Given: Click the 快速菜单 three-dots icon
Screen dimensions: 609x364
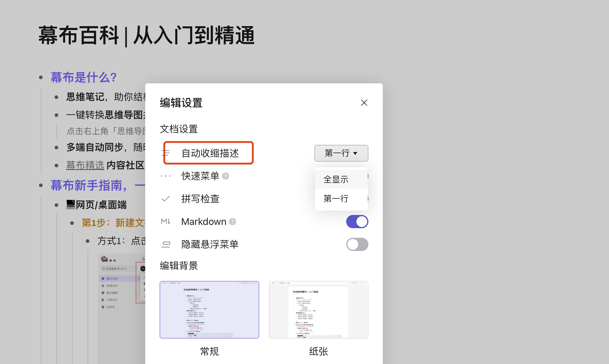Looking at the screenshot, I should point(166,176).
